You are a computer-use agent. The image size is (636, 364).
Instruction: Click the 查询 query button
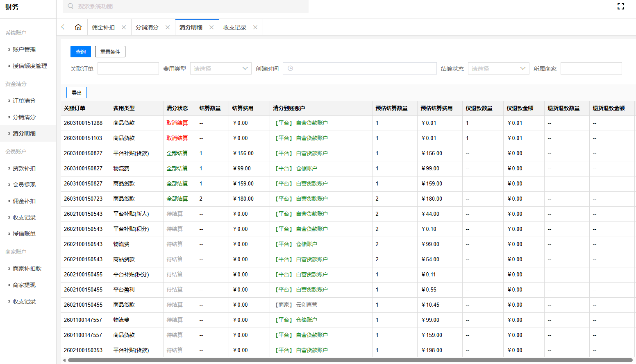80,52
